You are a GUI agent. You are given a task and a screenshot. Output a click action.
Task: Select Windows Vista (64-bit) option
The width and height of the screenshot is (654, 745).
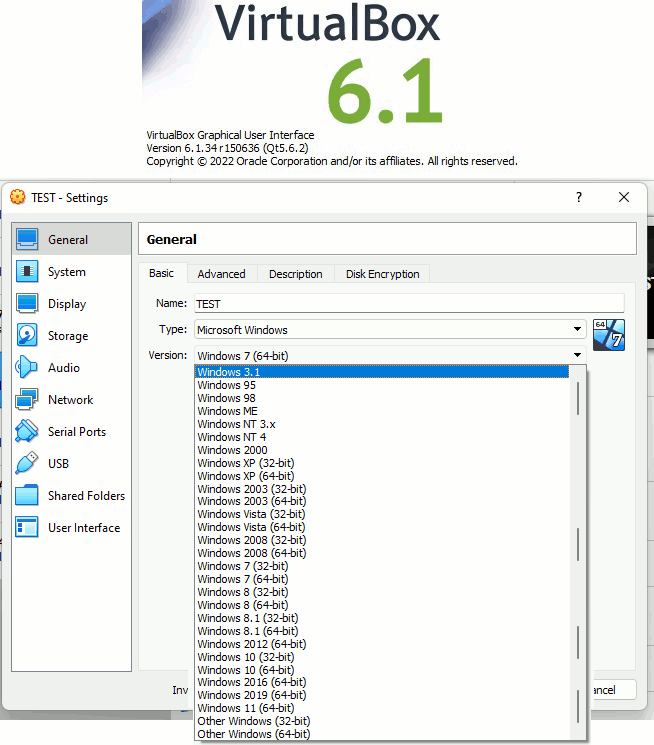pos(382,527)
